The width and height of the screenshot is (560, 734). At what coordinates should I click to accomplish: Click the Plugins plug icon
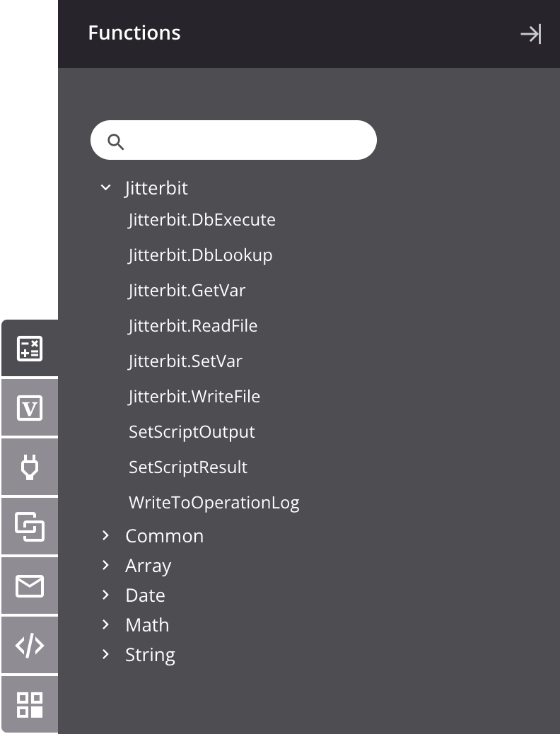click(x=30, y=467)
